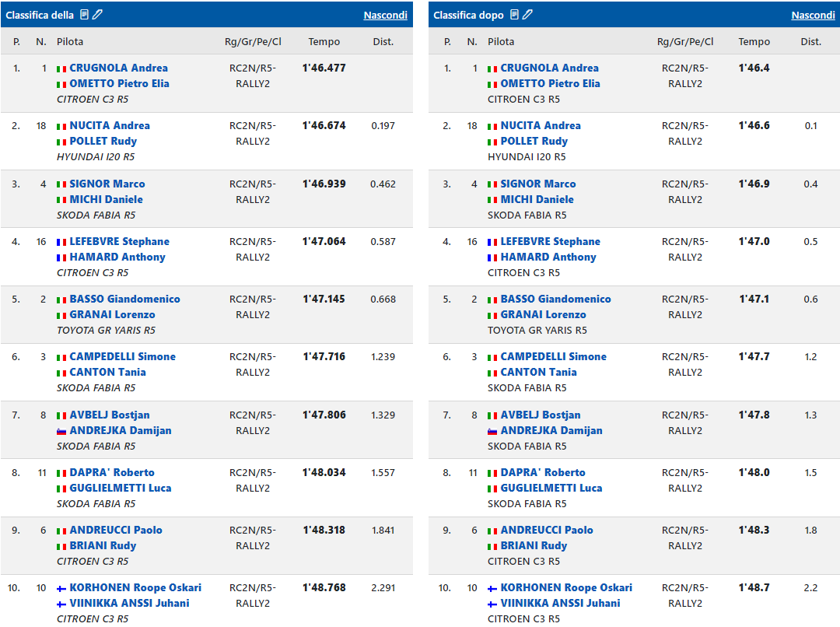Open ANDREUCCI Paolo link in 'Classifica dopo'

point(546,530)
